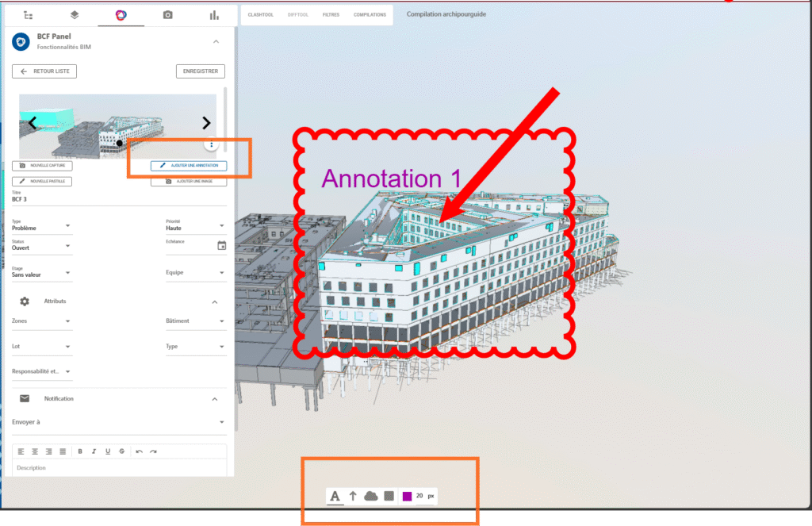
Task: Click Ajouter une annotation button
Action: point(189,166)
